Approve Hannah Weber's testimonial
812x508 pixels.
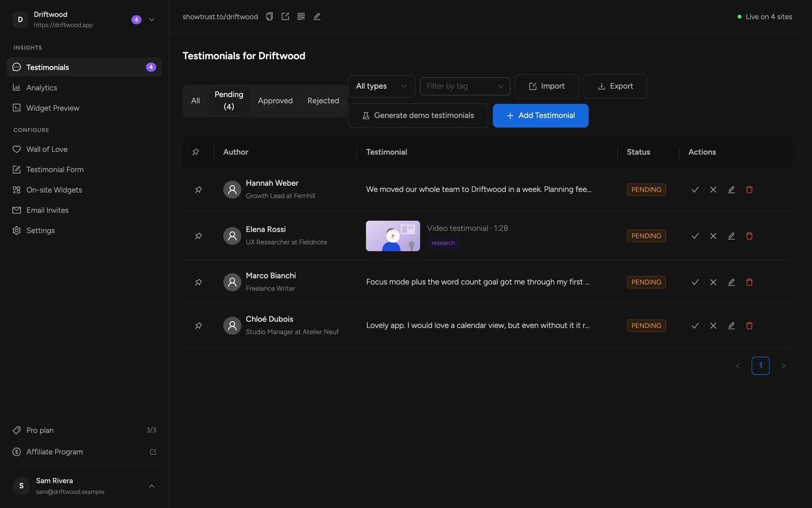695,190
